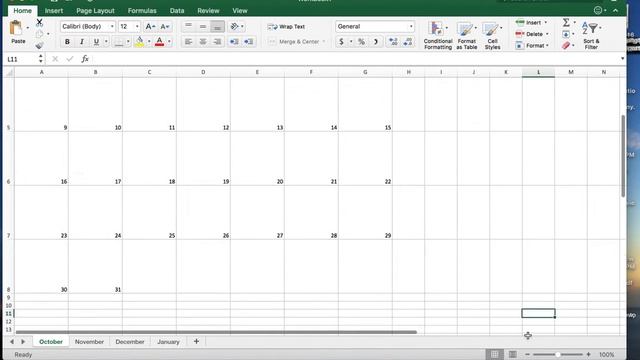Click the insert function fx icon
This screenshot has height=360, width=640.
coord(85,59)
